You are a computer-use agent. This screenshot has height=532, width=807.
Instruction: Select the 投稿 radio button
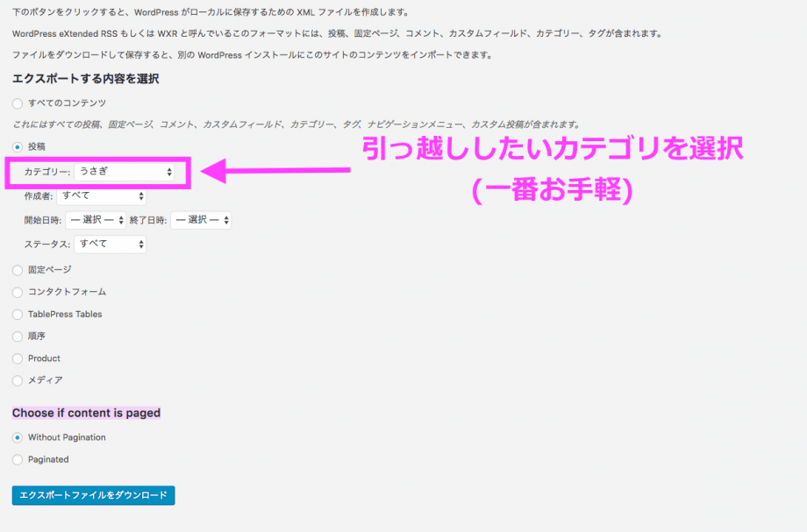click(x=18, y=147)
